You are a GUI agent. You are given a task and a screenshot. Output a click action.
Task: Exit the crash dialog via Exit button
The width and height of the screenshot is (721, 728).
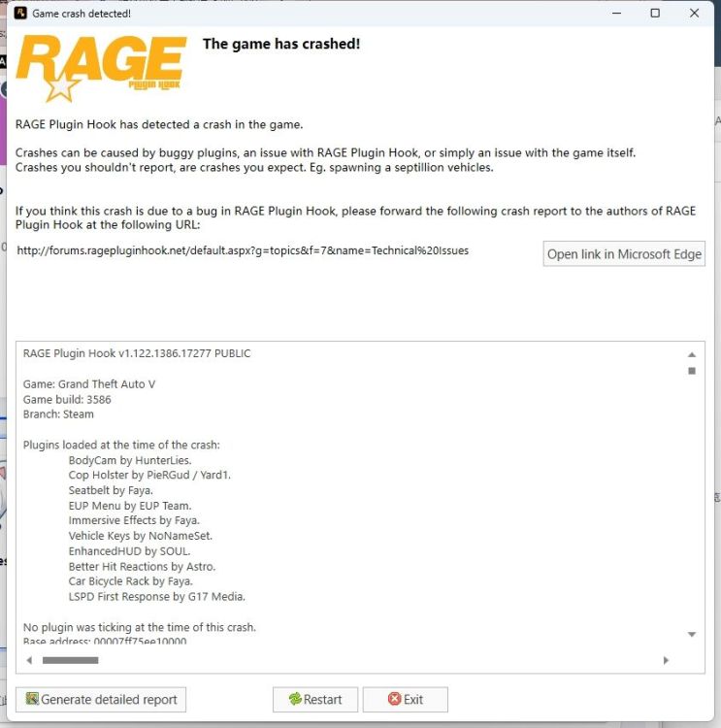405,699
